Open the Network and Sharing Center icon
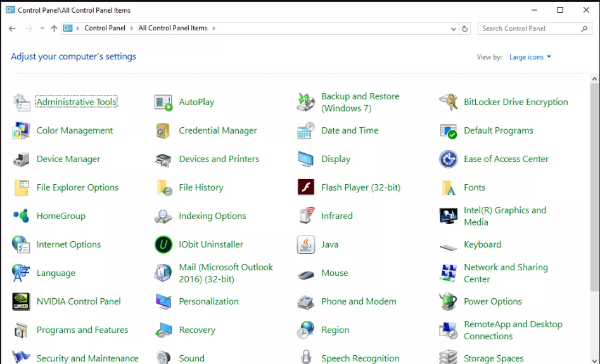The width and height of the screenshot is (600, 364). click(448, 273)
